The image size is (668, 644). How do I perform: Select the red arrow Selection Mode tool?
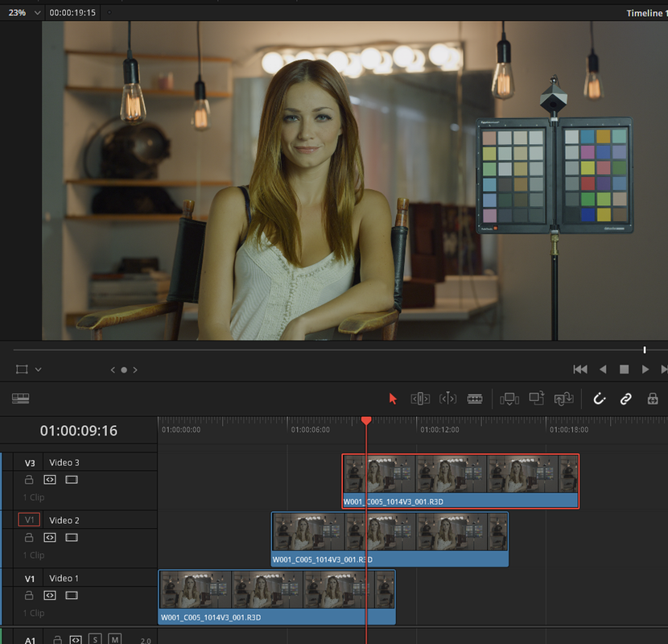[393, 398]
